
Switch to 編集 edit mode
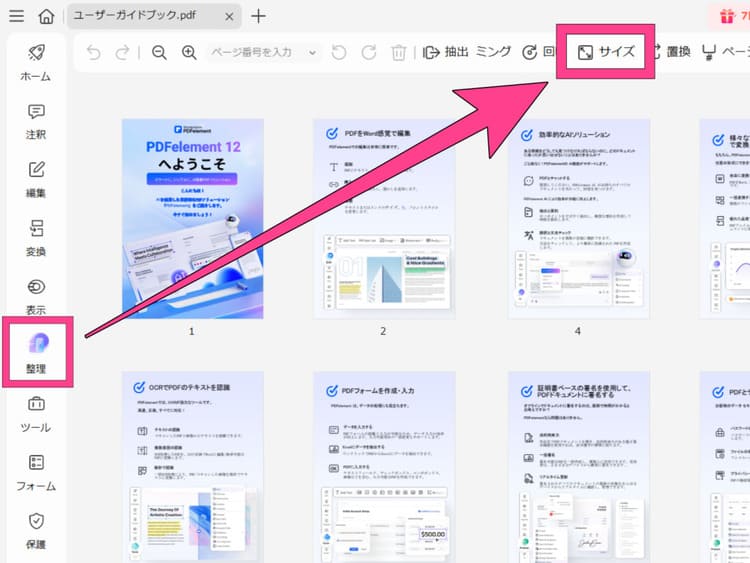(x=36, y=180)
